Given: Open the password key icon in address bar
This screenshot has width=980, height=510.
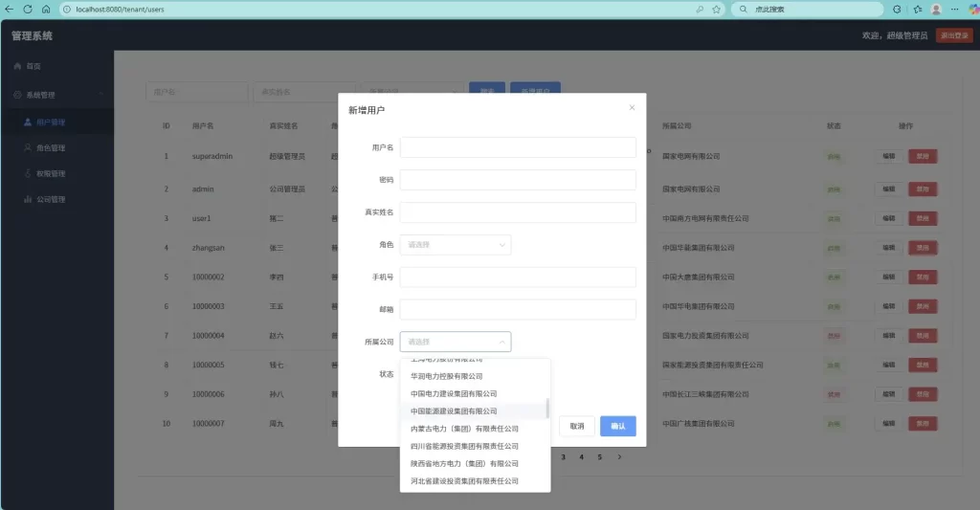Looking at the screenshot, I should click(x=700, y=10).
